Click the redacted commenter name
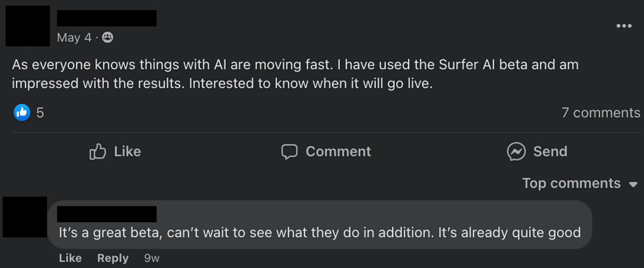Screen dimensions: 644x268 [x=107, y=214]
